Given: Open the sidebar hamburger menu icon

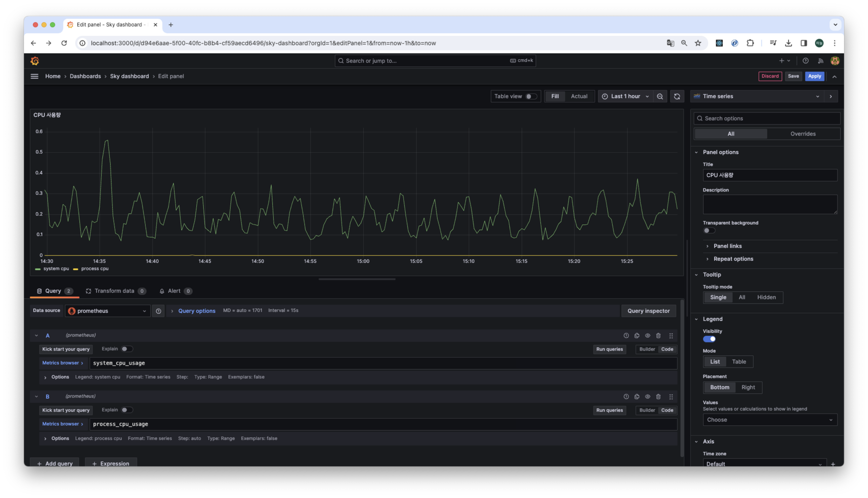Looking at the screenshot, I should 35,76.
